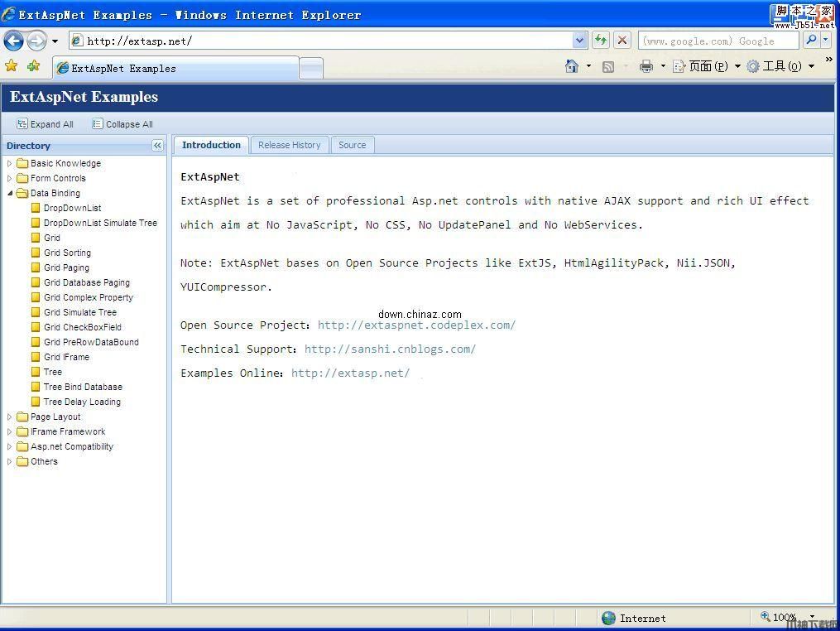The image size is (840, 631).
Task: Click the Asp.net Compatibility folder label
Action: tap(72, 446)
